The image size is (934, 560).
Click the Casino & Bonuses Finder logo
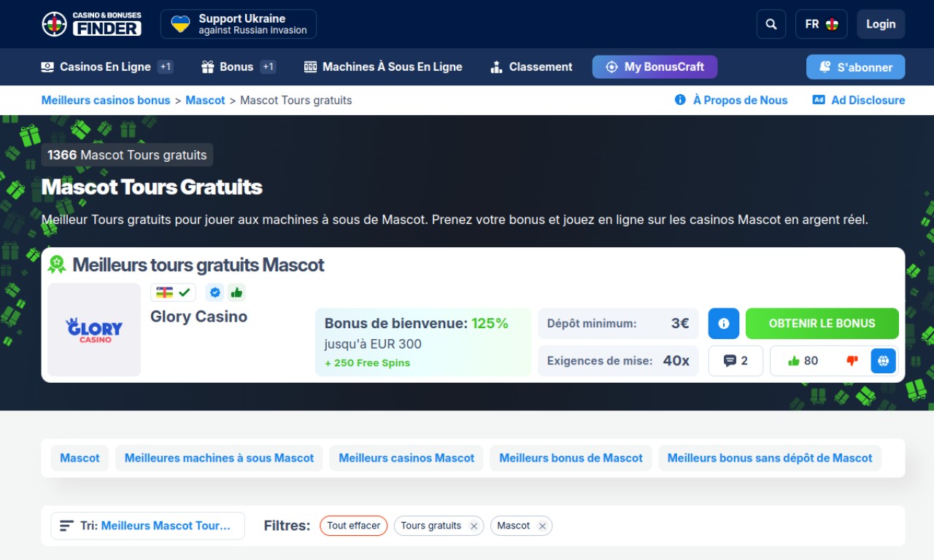coord(92,24)
